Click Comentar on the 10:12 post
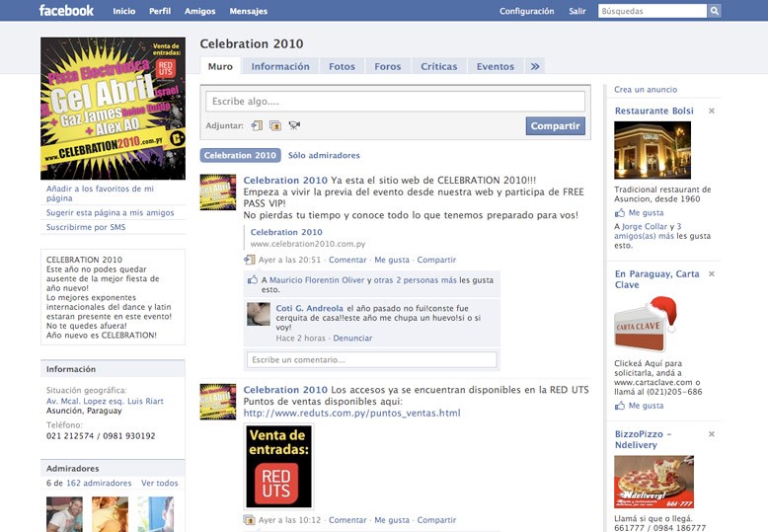Viewport: 768px width, 532px height. (347, 520)
